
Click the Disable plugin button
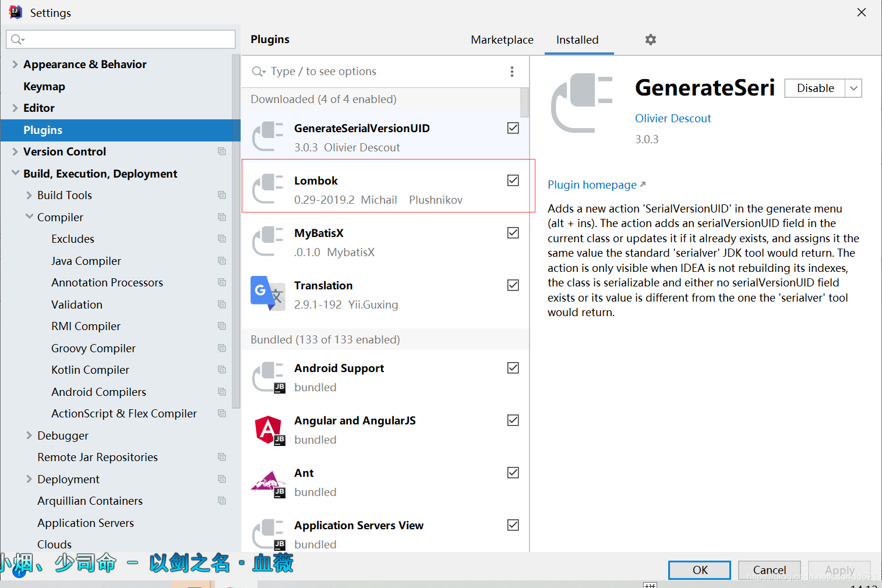tap(815, 88)
